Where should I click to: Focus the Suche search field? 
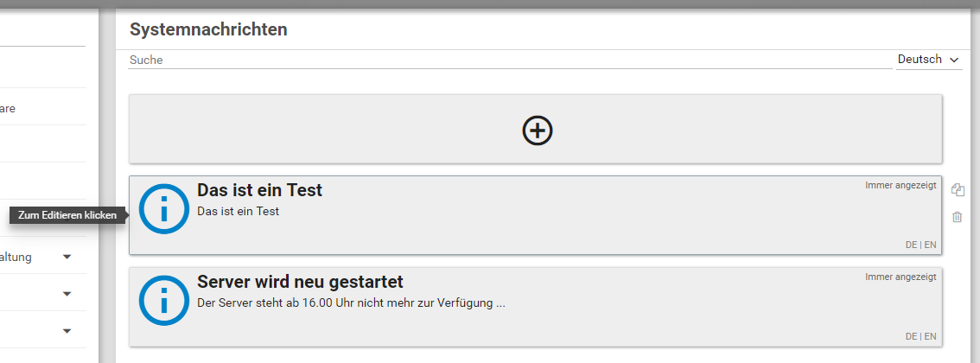point(510,60)
